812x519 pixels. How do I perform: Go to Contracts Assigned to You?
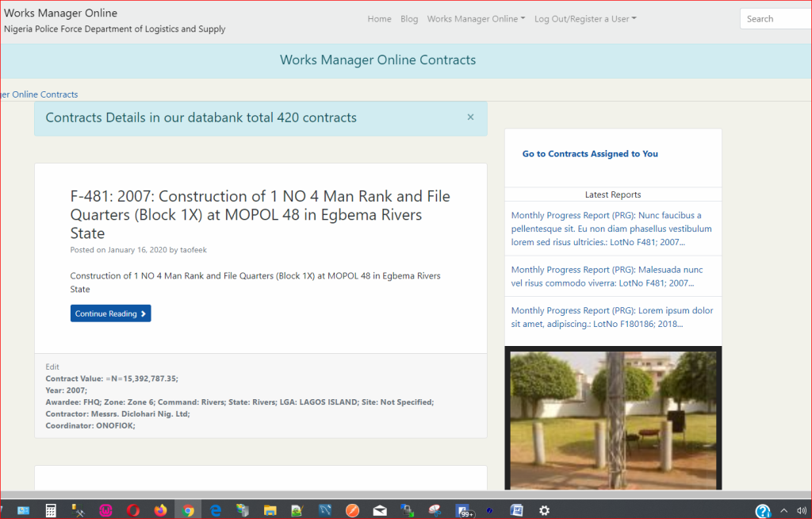tap(590, 153)
